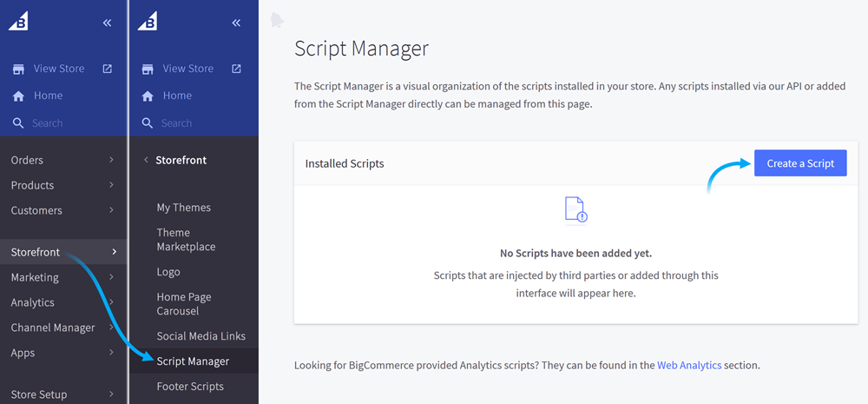Click the empty-scripts document warning icon
Screen dimensions: 868x404
575,210
